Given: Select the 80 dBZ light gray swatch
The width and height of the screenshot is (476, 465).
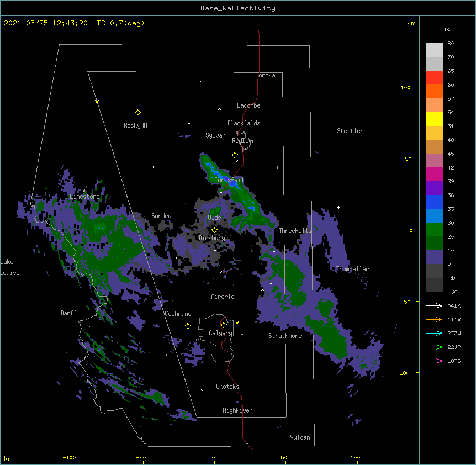Looking at the screenshot, I should pos(434,50).
